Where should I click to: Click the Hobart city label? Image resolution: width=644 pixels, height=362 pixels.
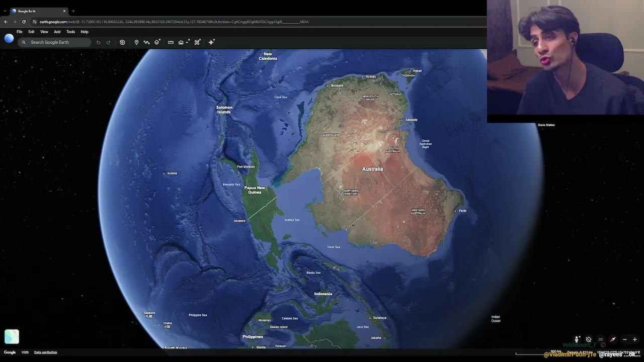pyautogui.click(x=417, y=71)
